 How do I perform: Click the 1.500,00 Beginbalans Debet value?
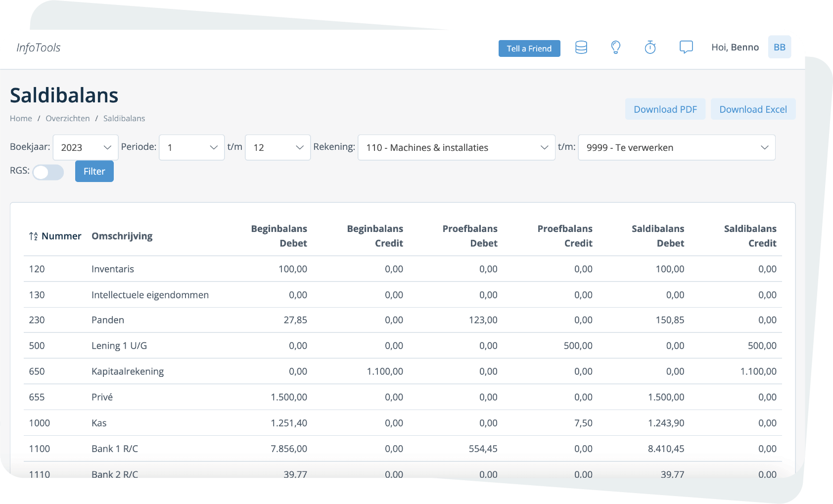click(x=289, y=397)
